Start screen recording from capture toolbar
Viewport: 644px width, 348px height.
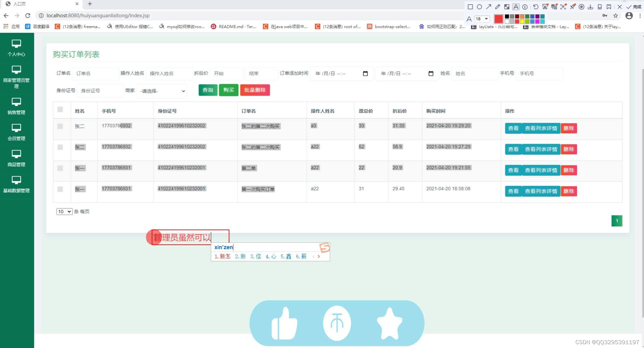[x=582, y=7]
